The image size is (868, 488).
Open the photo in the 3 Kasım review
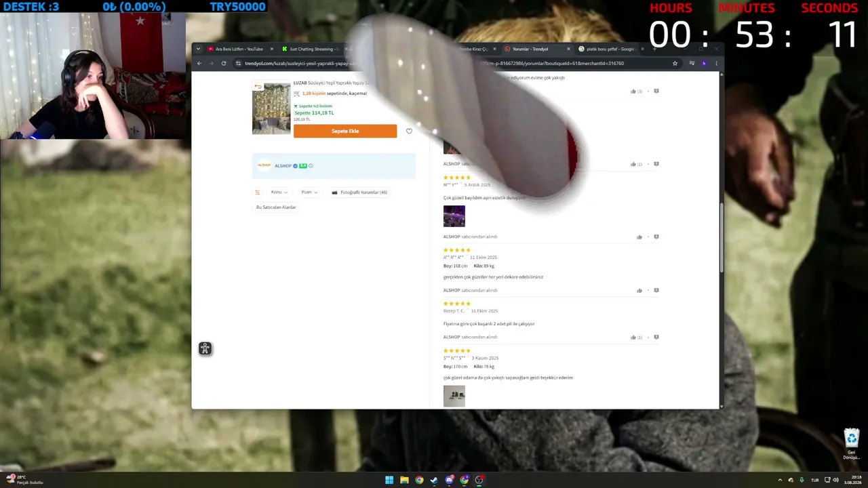(454, 396)
